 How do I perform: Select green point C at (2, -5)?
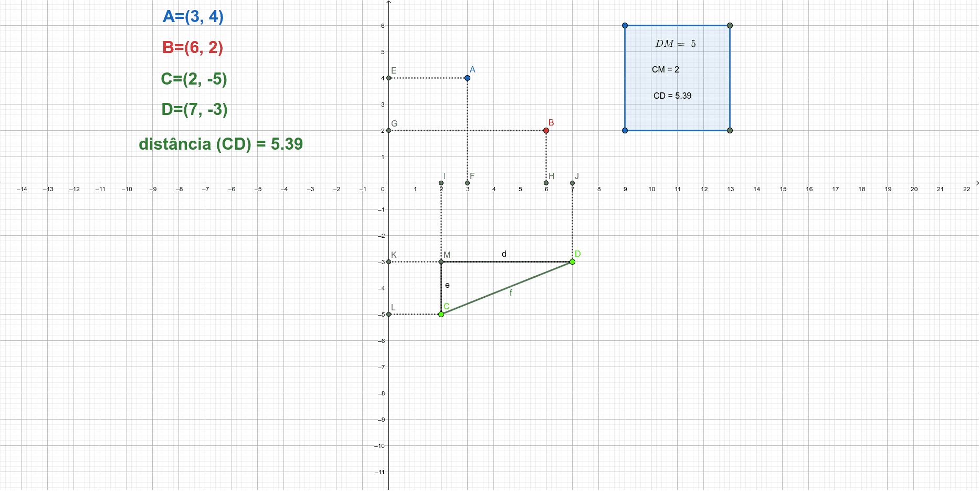point(441,314)
